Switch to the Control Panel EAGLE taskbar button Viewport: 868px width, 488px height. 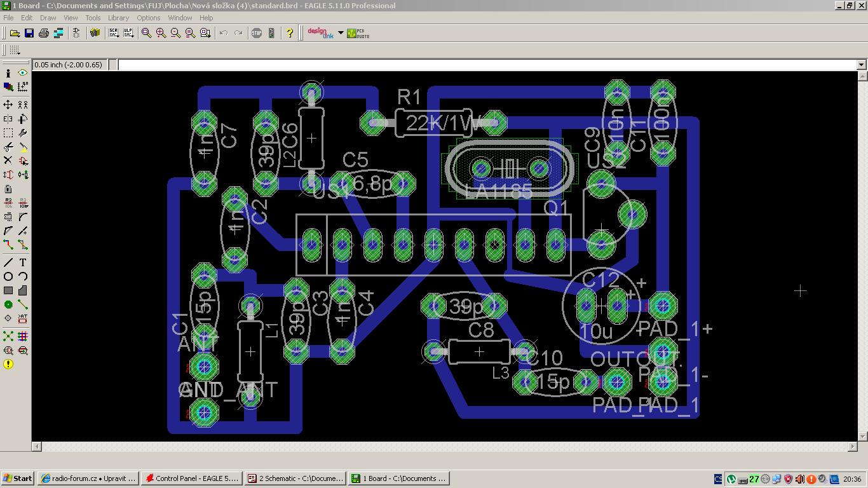click(192, 478)
